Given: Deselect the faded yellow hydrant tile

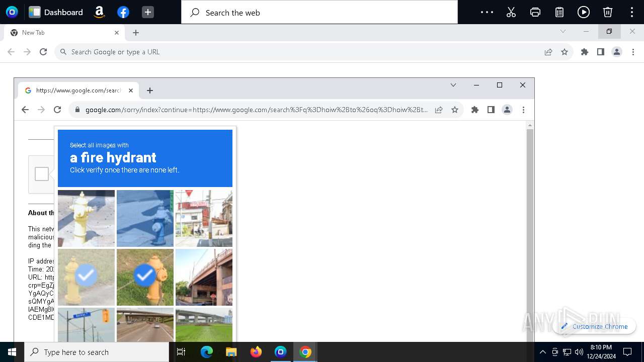Looking at the screenshot, I should click(86, 277).
